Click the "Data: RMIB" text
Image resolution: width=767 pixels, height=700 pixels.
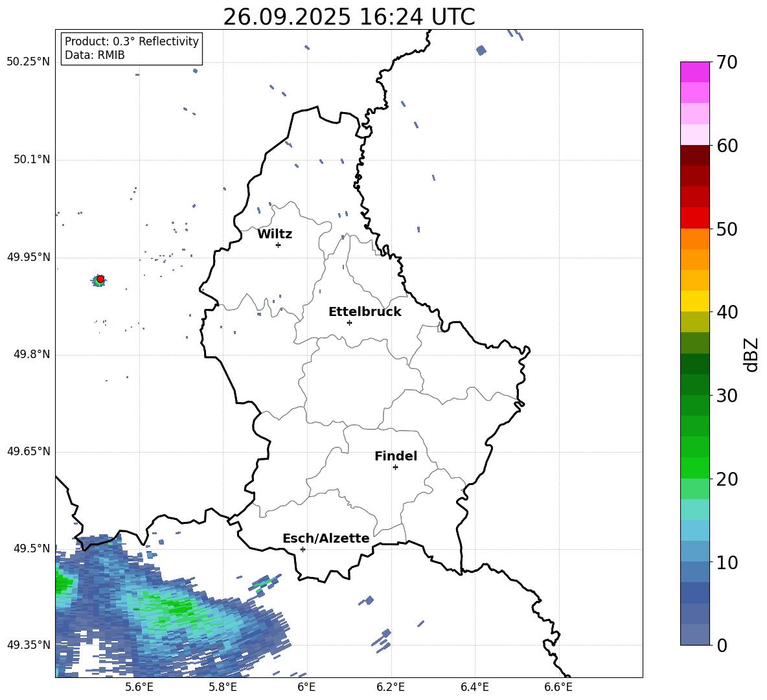(95, 55)
